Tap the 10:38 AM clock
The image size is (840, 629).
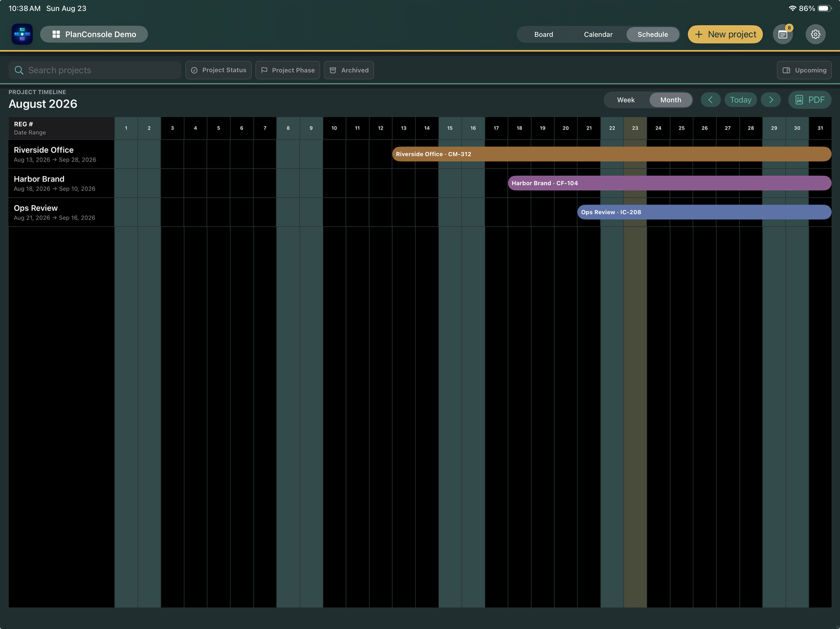pos(24,8)
